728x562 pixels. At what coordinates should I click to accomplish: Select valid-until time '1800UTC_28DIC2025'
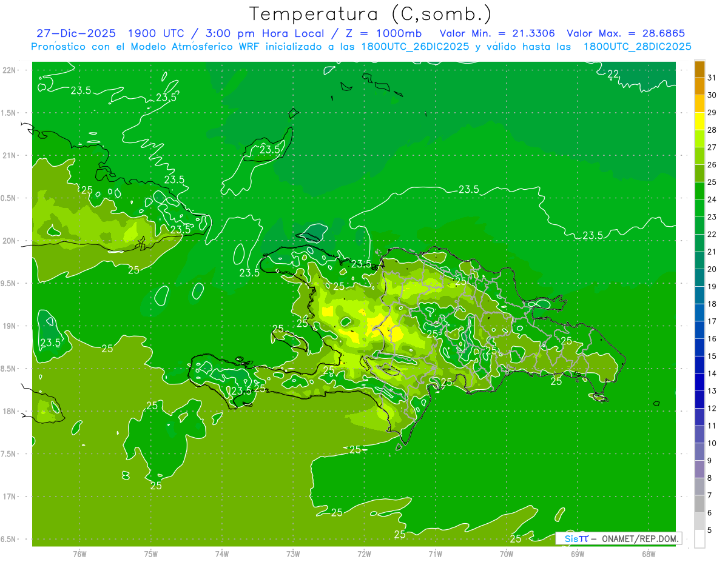pos(637,47)
